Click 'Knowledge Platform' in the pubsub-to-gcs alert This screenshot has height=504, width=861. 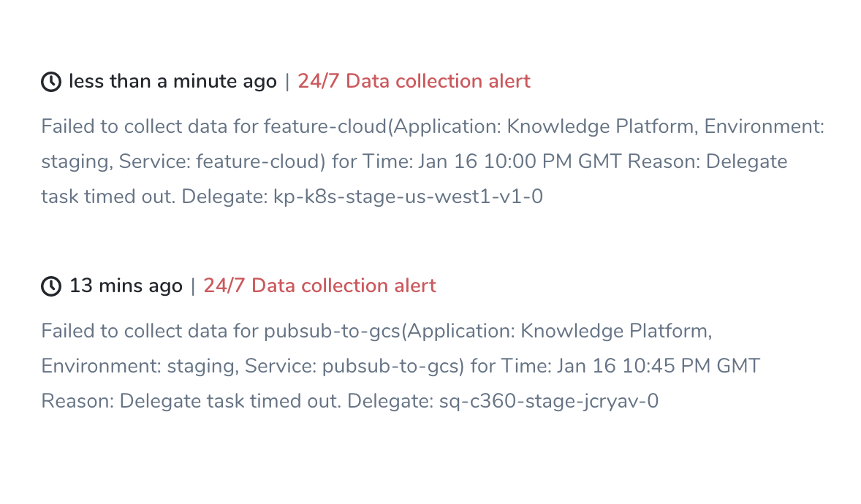point(616,331)
